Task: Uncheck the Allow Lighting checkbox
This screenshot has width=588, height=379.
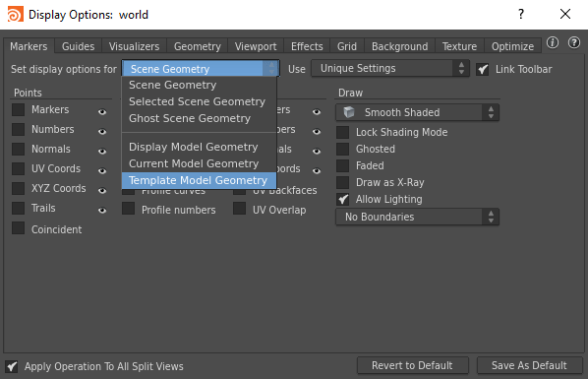Action: coord(342,199)
